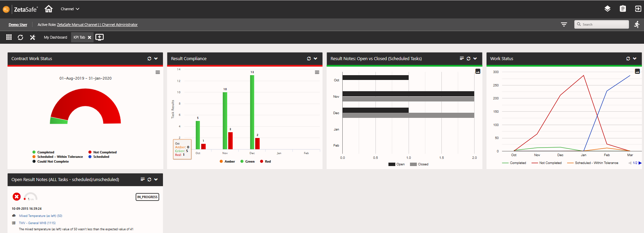The width and height of the screenshot is (644, 233).
Task: Open Mixed Temperature (as left) link
Action: point(40,216)
